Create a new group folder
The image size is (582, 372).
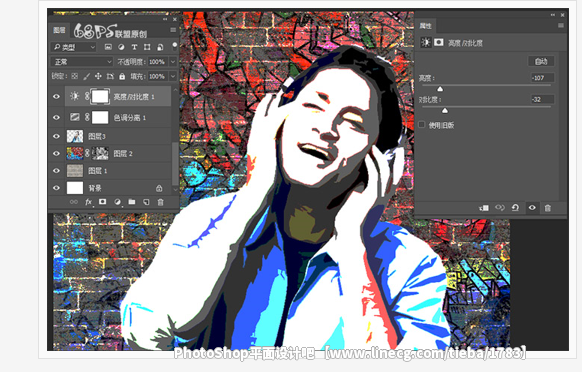(132, 202)
